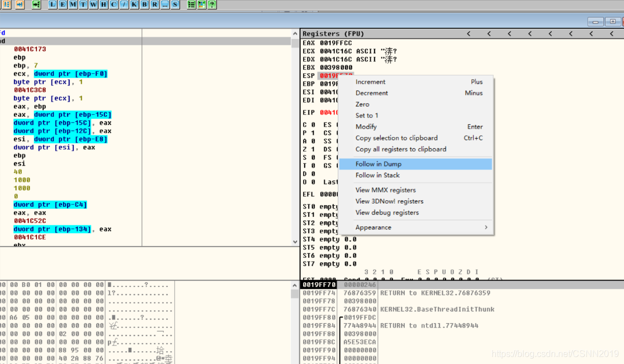624x364 pixels.
Task: Select stack row KERNEL32.BaseThreadInitThunk
Action: click(462, 309)
